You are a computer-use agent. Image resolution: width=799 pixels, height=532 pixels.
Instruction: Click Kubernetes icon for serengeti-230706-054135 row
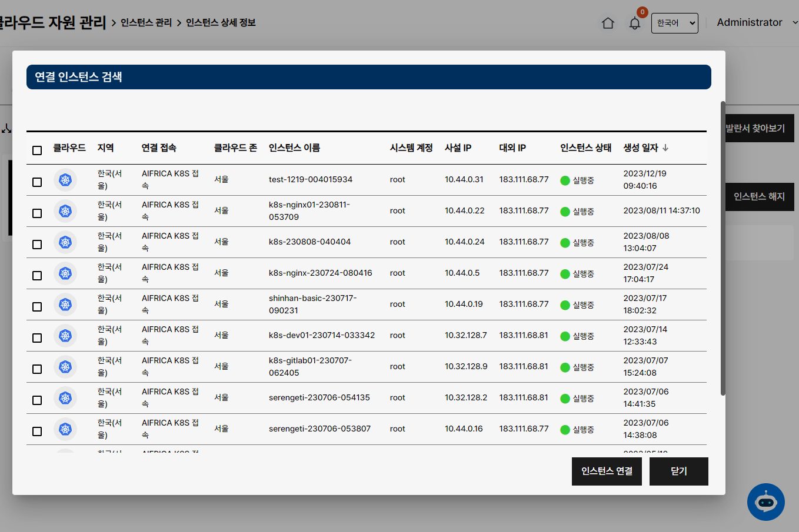[65, 398]
